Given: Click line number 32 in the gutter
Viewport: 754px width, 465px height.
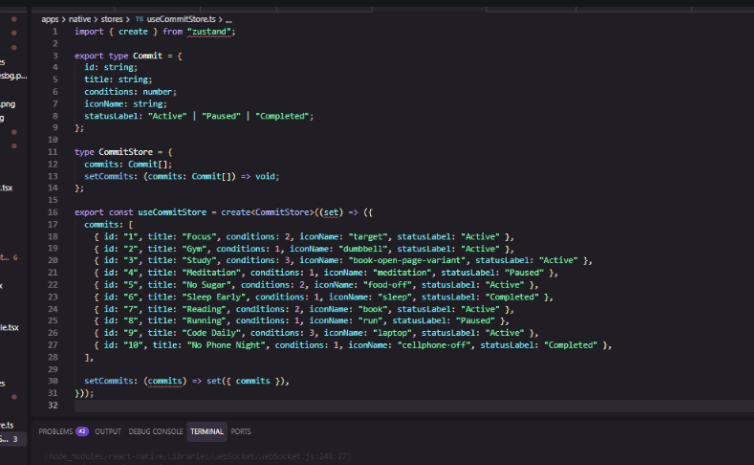Looking at the screenshot, I should pyautogui.click(x=53, y=405).
